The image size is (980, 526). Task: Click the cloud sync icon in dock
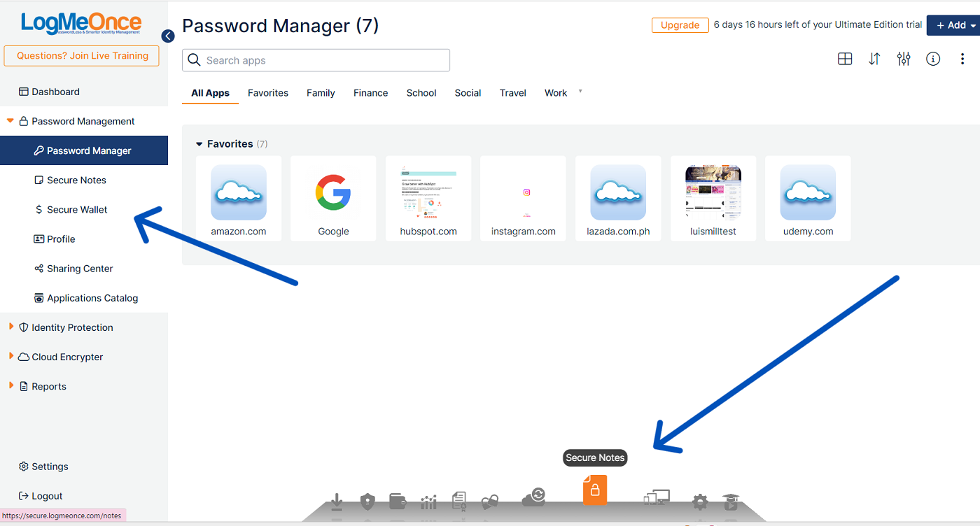533,497
